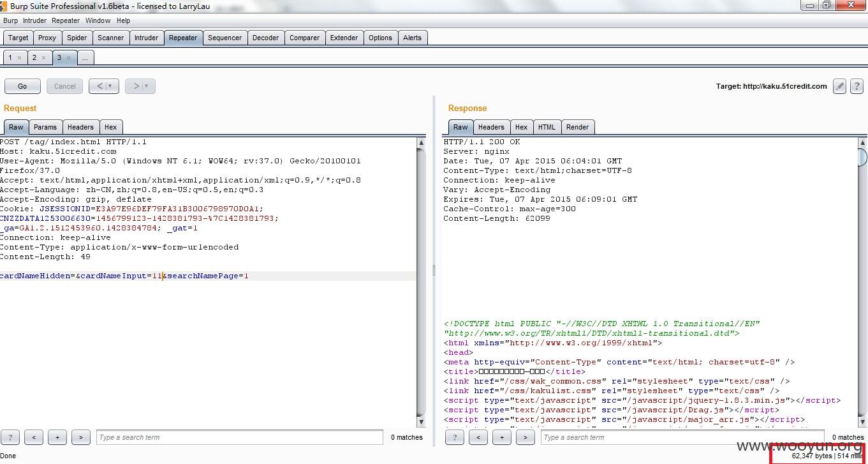Screen dimensions: 868x464
Task: Open the response Hex tab
Action: tap(521, 127)
